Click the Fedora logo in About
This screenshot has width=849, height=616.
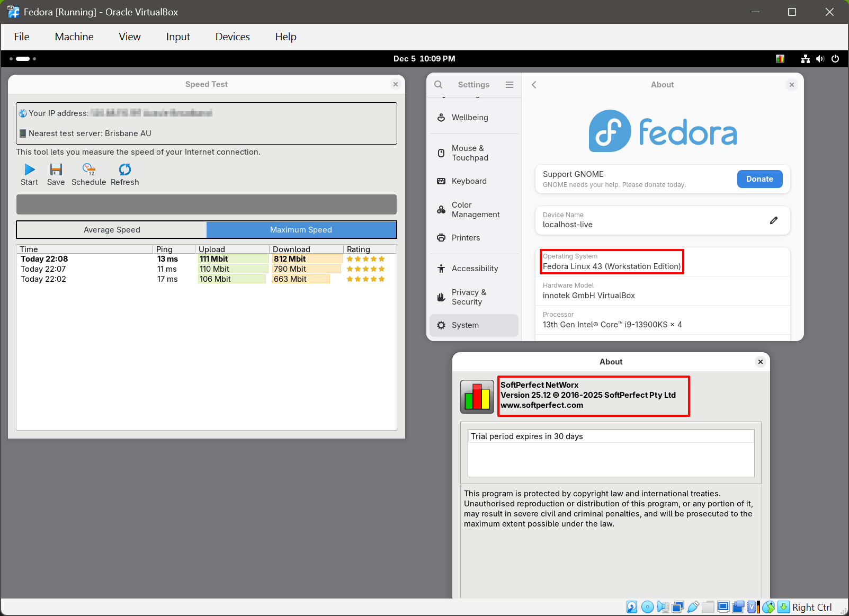click(x=663, y=131)
